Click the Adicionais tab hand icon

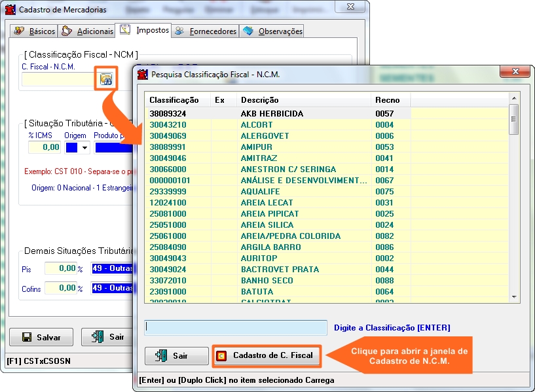point(67,31)
